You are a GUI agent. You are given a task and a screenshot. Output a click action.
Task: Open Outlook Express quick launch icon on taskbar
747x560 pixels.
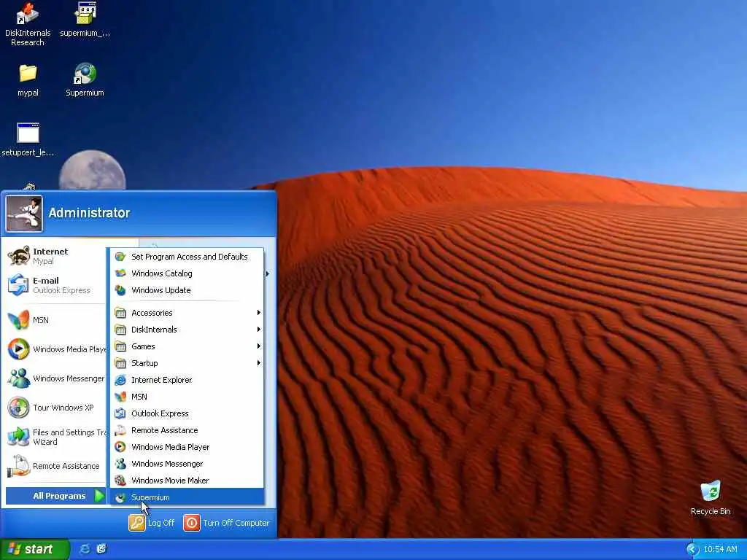click(x=101, y=549)
